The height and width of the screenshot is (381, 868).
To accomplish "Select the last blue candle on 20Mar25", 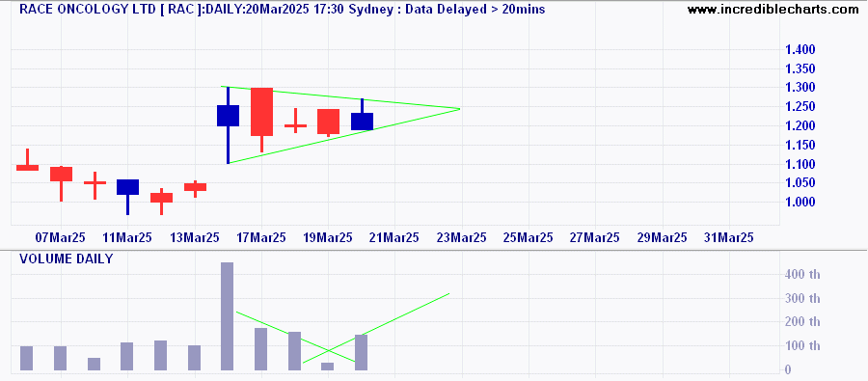I will pos(362,115).
